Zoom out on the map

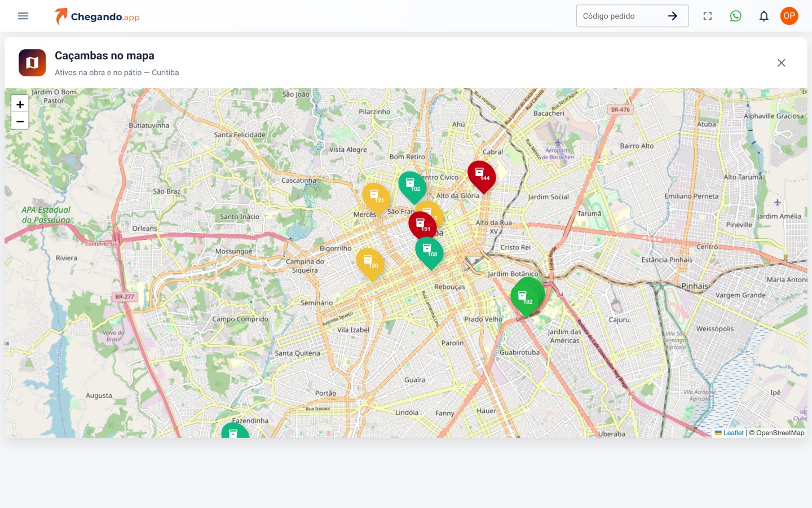pyautogui.click(x=20, y=121)
